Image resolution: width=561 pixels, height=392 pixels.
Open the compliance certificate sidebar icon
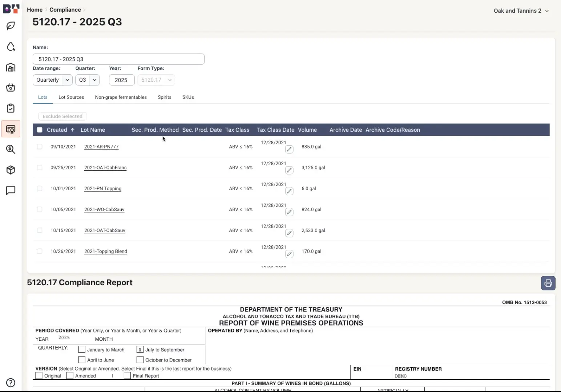point(11,129)
